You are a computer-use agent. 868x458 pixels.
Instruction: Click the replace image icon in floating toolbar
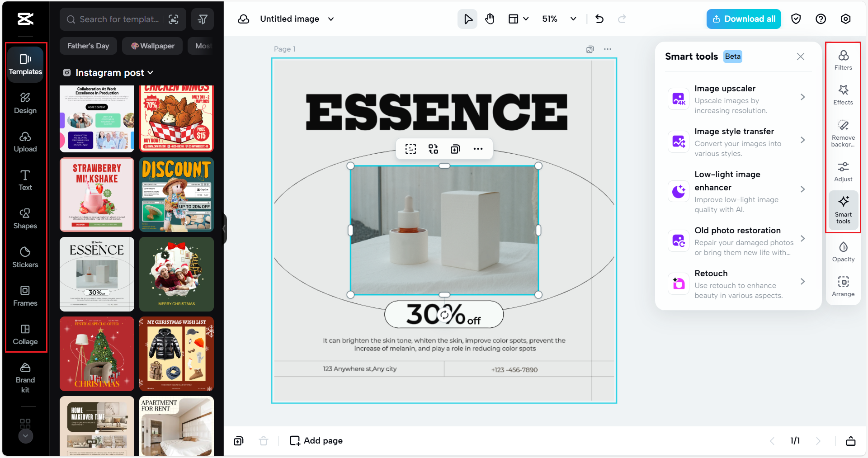tap(433, 149)
